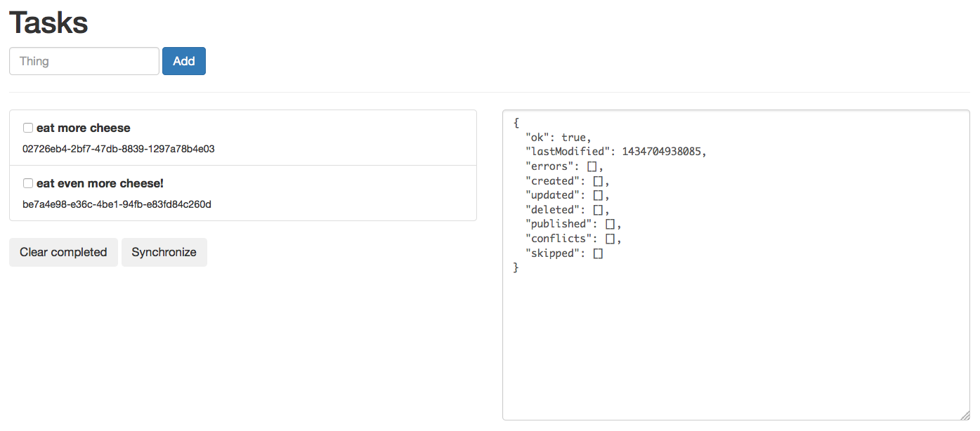Tick the 'eat even more cheese!' checkbox
Screen dimensions: 980x431
28,183
